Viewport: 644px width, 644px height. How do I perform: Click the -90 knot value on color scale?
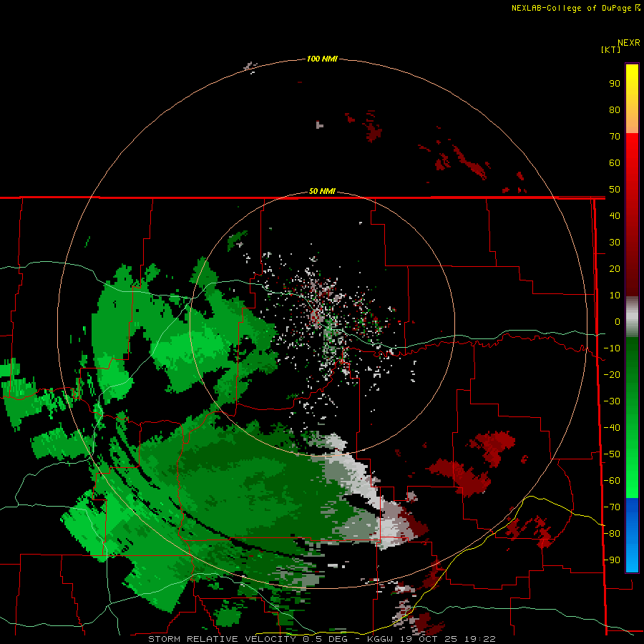[612, 560]
